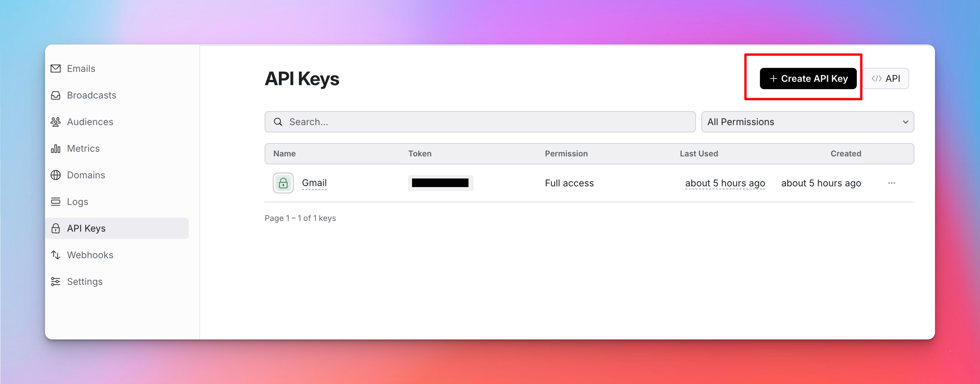Select the Audiences people icon
Image resolution: width=980 pixels, height=384 pixels.
point(55,122)
